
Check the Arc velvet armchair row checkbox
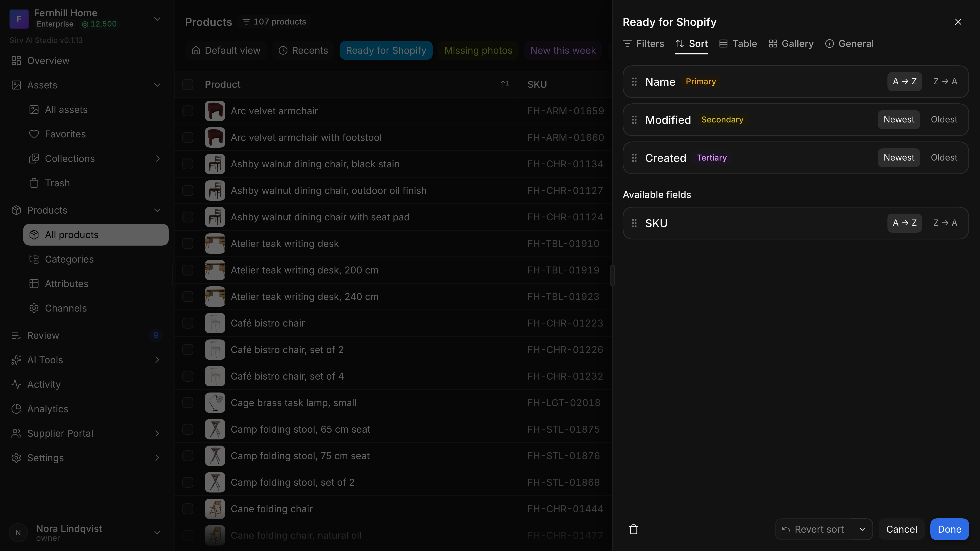(188, 111)
